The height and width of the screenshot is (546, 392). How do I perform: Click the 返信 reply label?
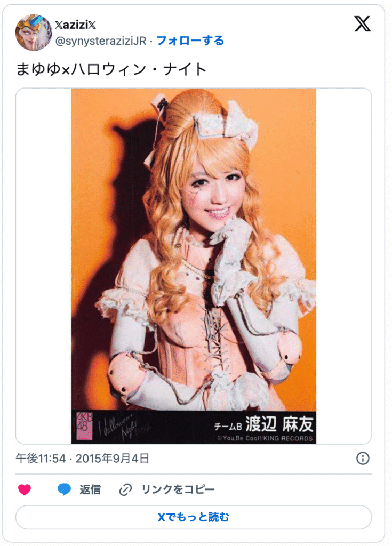[90, 489]
